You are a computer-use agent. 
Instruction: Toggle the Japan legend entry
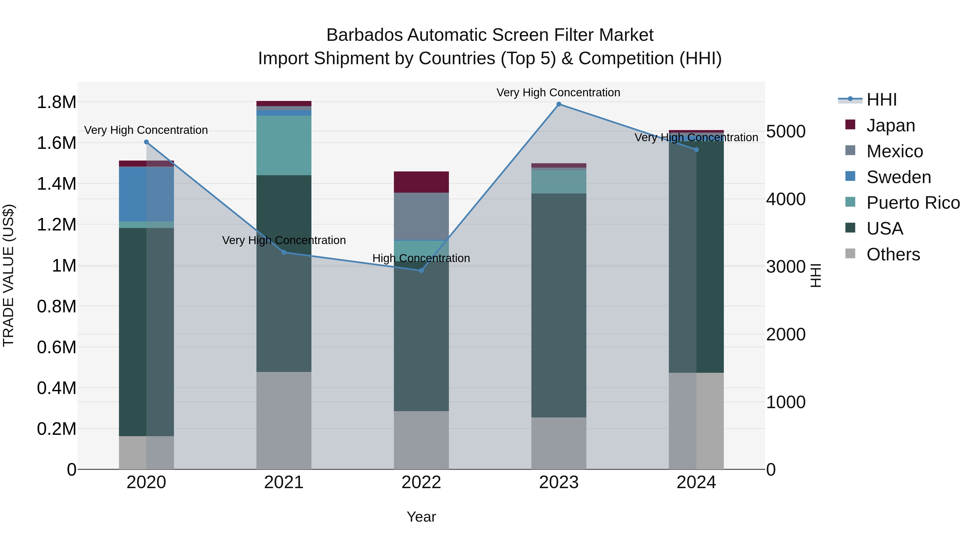[x=880, y=125]
